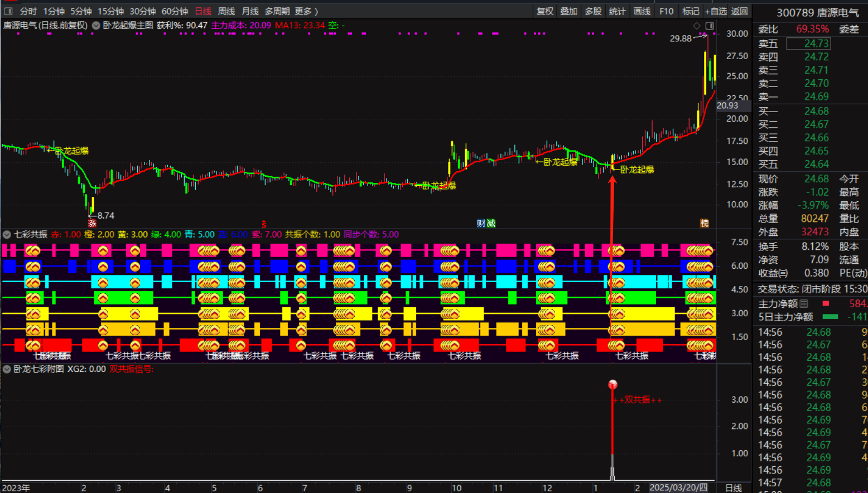Switch to the 周线 weekly period tab
This screenshot has height=493, width=868.
226,11
